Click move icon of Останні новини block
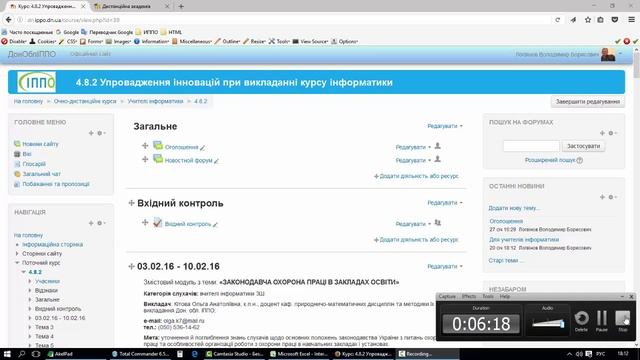The width and height of the screenshot is (640, 360). [x=602, y=197]
